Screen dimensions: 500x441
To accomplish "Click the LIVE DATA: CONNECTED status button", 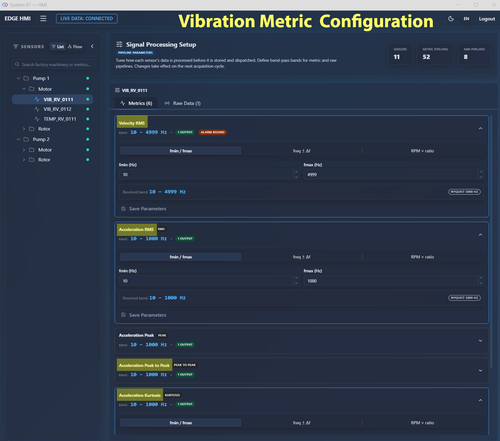I will (87, 18).
